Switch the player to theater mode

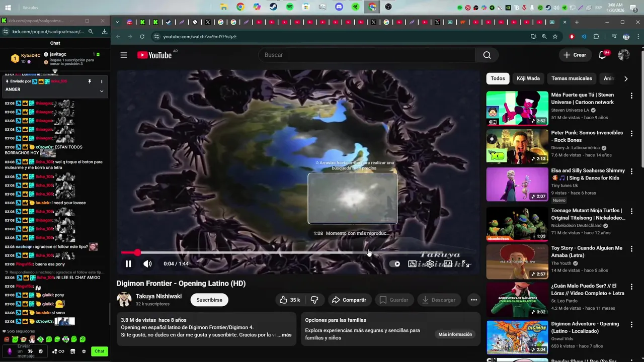[448, 264]
